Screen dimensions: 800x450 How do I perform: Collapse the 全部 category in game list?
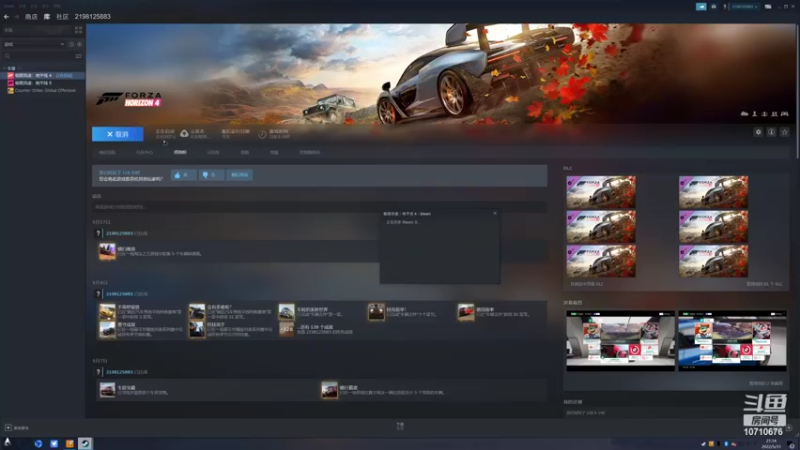click(5, 68)
